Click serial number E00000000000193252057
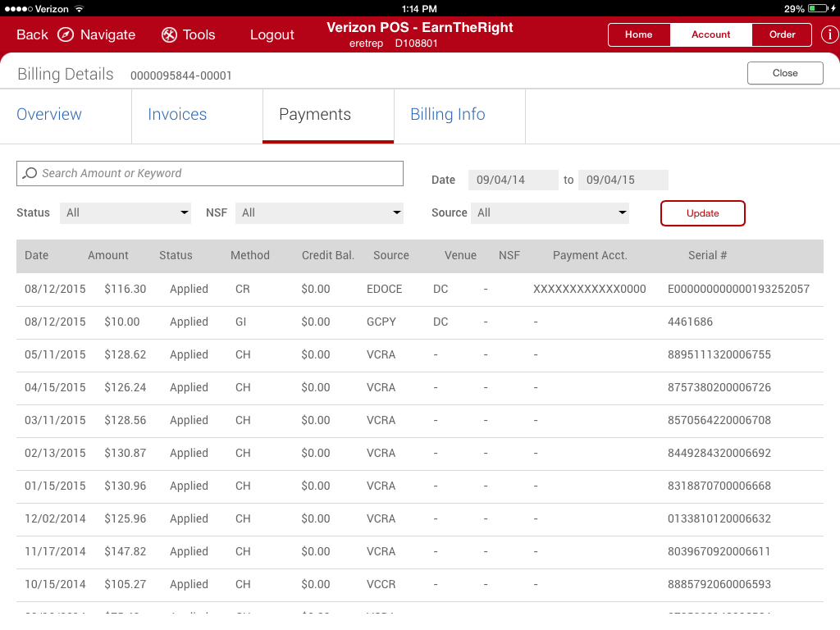This screenshot has width=840, height=630. coord(739,290)
